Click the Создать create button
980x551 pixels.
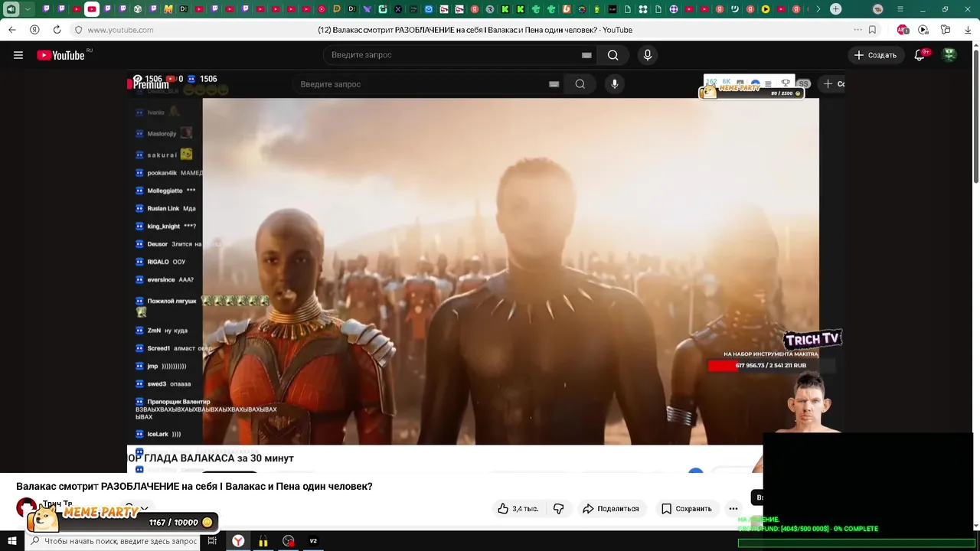point(875,55)
